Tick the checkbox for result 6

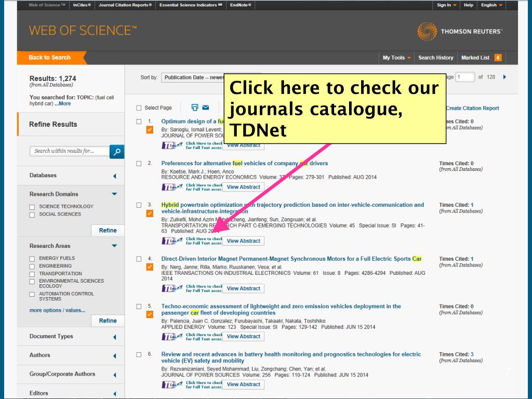[x=139, y=354]
